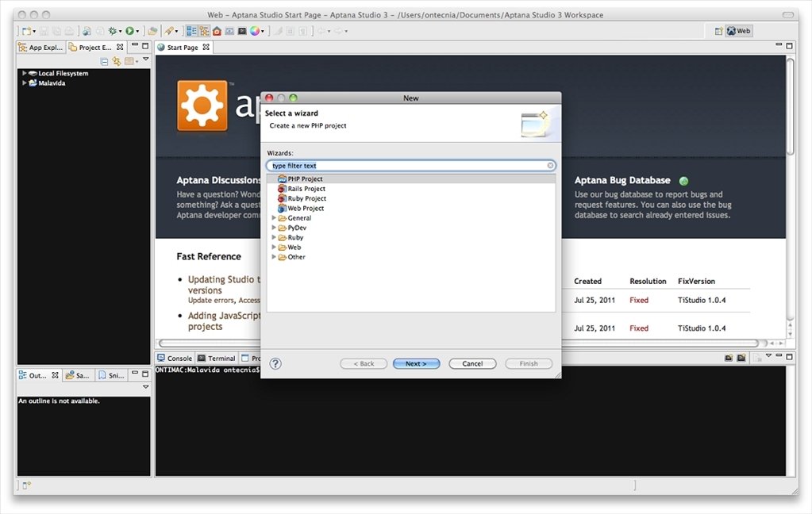The height and width of the screenshot is (514, 812).
Task: Click the Run (green play) toolbar icon
Action: pyautogui.click(x=128, y=31)
